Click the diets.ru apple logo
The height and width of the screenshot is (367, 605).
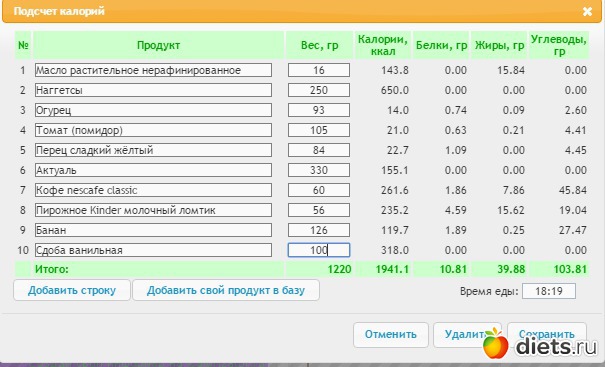coord(495,343)
